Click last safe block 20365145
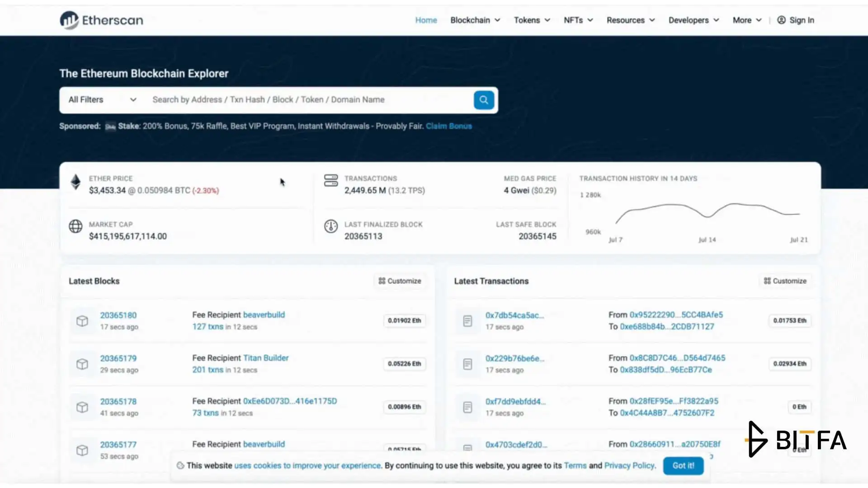The height and width of the screenshot is (488, 868). (537, 236)
